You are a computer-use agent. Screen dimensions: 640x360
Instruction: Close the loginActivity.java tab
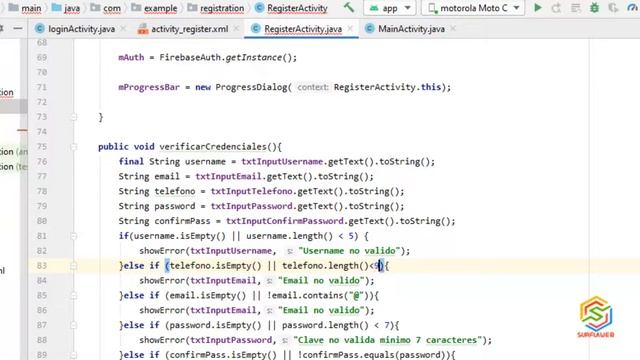(x=123, y=29)
